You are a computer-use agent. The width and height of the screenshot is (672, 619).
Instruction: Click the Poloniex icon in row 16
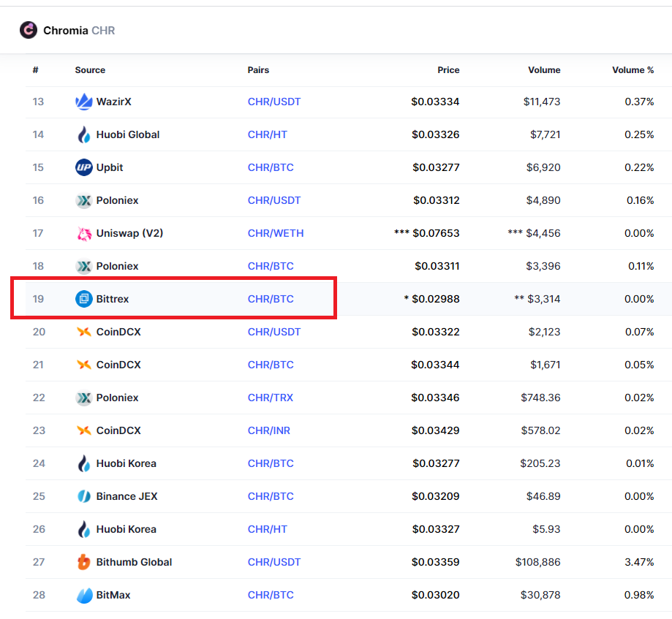pyautogui.click(x=84, y=200)
